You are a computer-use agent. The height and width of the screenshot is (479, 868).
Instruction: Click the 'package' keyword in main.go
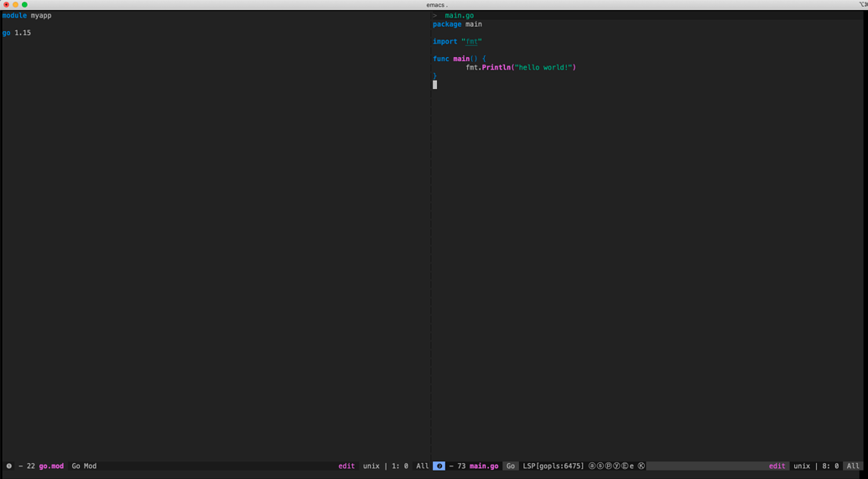447,24
